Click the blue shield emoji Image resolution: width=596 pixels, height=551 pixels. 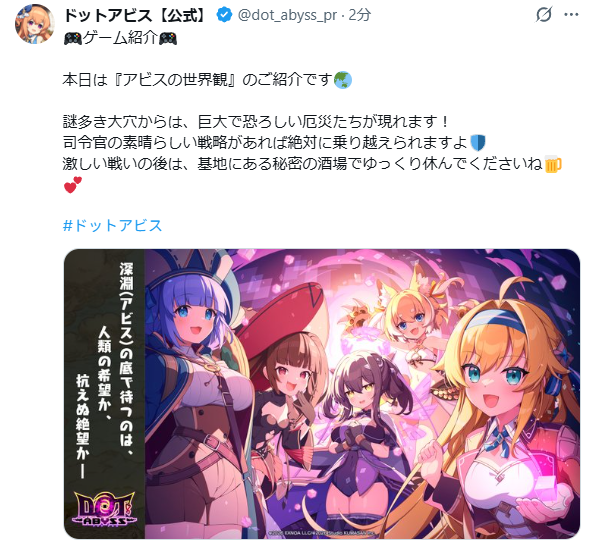(x=478, y=143)
